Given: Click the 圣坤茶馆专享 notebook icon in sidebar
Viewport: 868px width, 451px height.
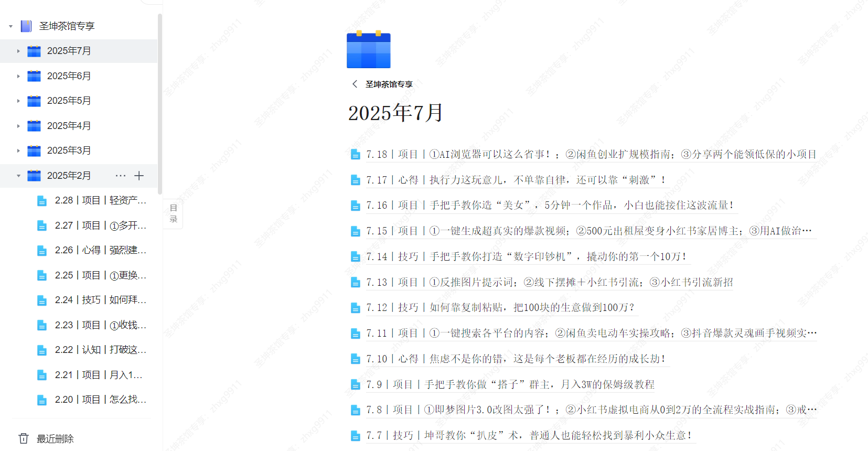Looking at the screenshot, I should [x=26, y=26].
